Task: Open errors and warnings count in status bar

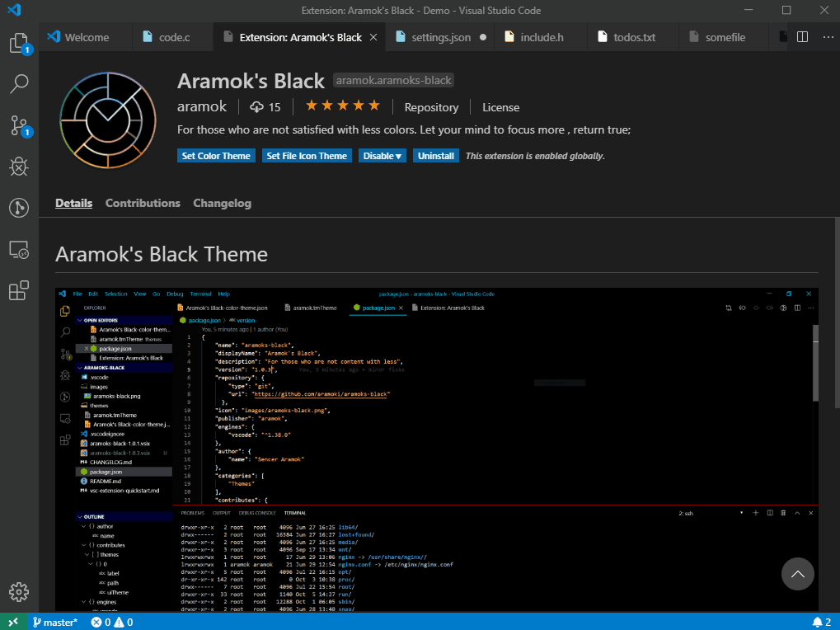Action: point(112,622)
